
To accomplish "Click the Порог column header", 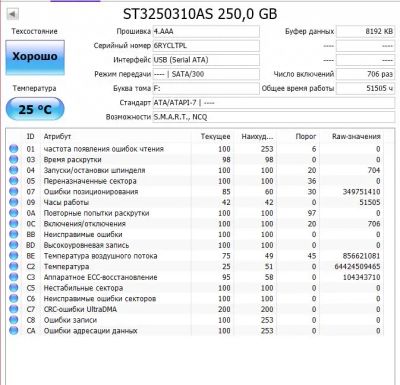I will click(x=306, y=136).
